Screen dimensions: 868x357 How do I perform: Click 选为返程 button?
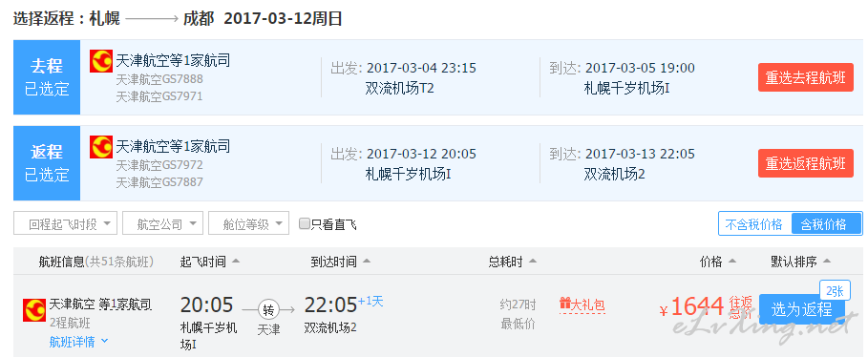pyautogui.click(x=801, y=309)
